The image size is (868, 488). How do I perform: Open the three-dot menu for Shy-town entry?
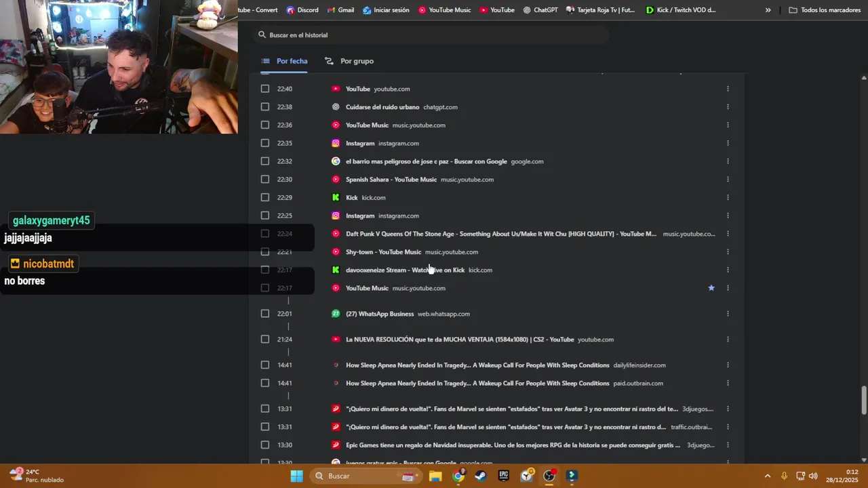coord(728,252)
